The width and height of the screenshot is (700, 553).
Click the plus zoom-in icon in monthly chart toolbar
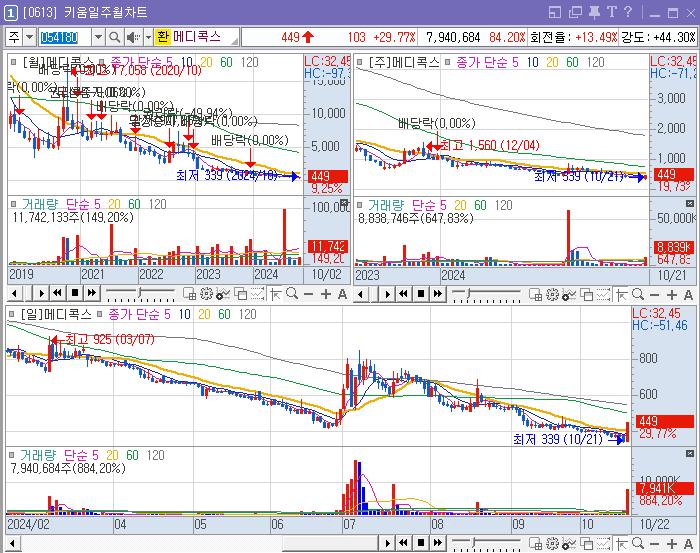325,294
